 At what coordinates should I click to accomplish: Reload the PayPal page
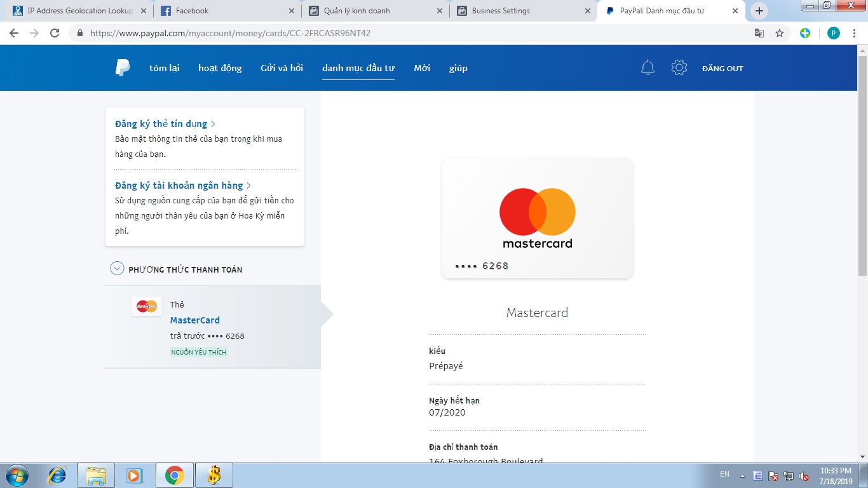pos(55,33)
